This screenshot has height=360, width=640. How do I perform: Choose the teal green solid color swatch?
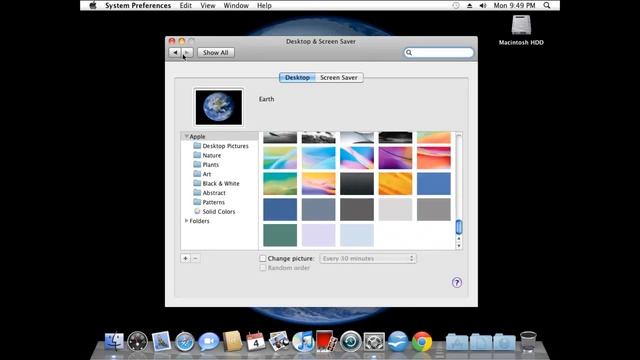pos(280,235)
